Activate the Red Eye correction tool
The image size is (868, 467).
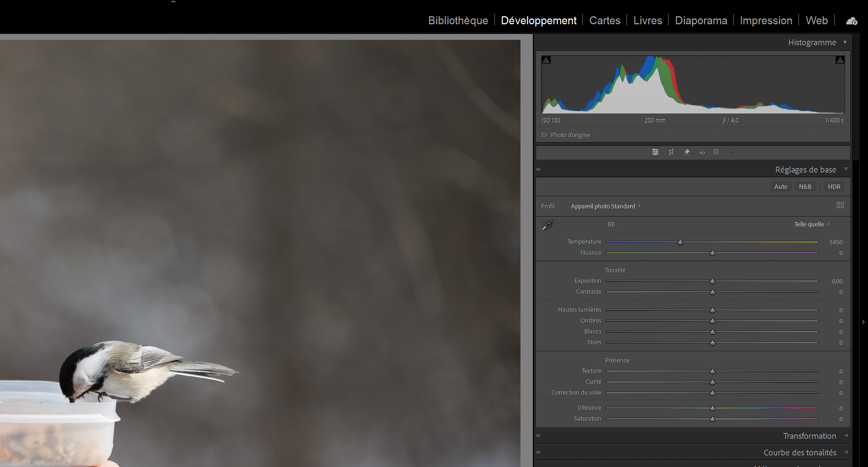702,152
